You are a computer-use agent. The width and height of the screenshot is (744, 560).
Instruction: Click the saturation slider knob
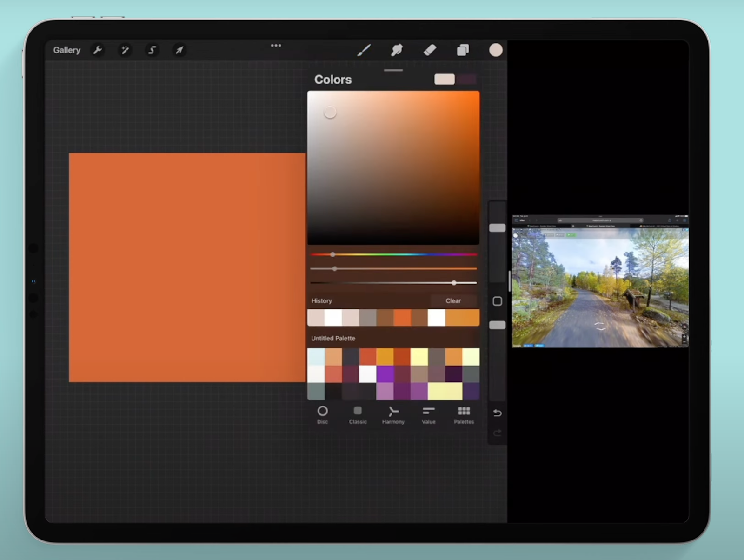point(334,269)
